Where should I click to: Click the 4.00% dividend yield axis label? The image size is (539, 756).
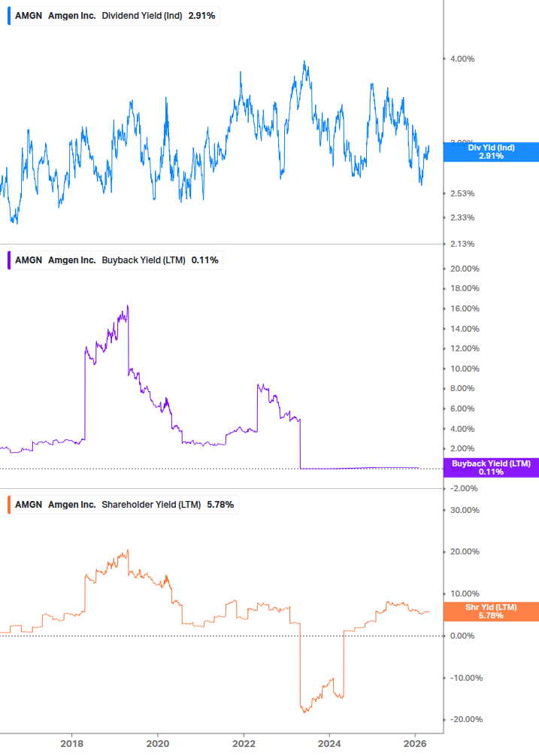pos(462,59)
